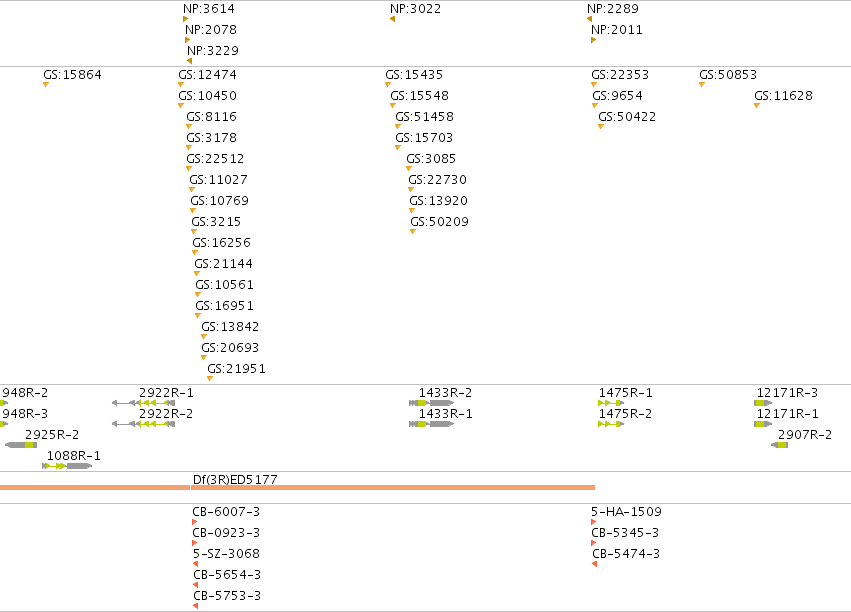Click the 12171R-1 gene model glyph
The height and width of the screenshot is (612, 851).
(x=763, y=424)
